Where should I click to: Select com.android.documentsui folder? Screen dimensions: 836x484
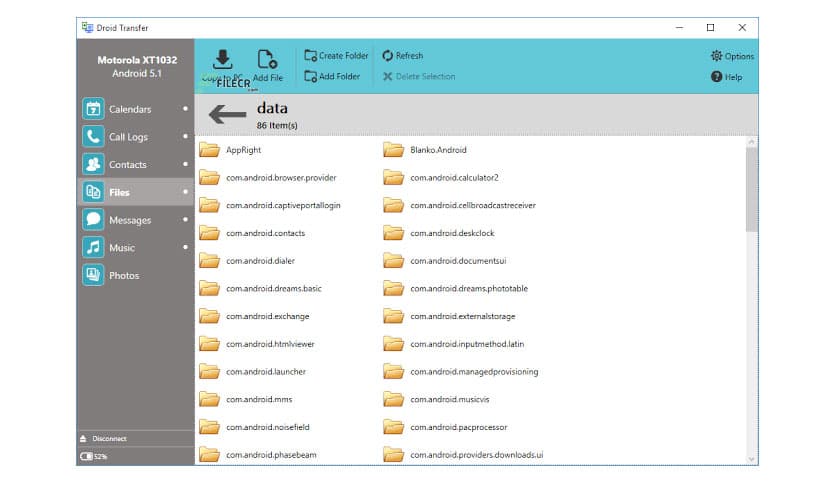(x=445, y=261)
